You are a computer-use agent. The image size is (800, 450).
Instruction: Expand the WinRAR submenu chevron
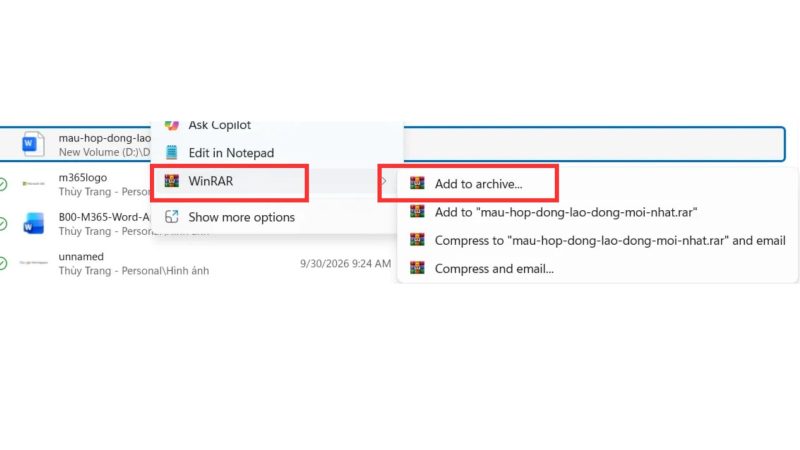point(384,182)
